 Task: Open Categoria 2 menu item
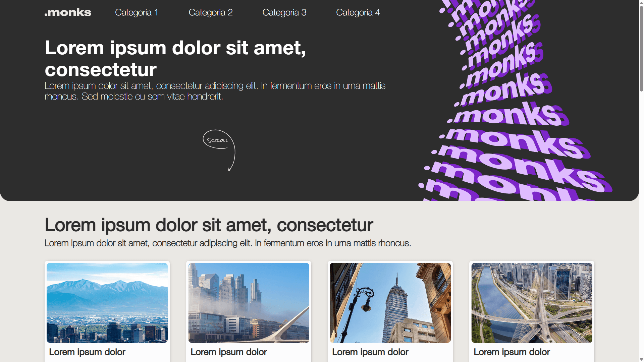point(210,12)
